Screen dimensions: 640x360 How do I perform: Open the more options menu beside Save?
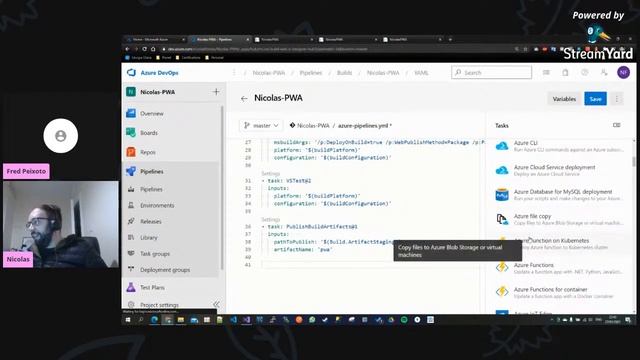(617, 99)
